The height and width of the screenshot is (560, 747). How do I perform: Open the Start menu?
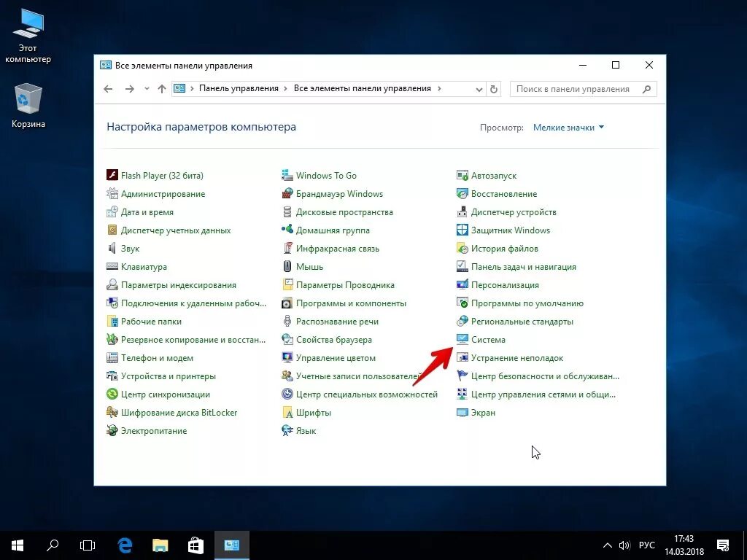point(18,545)
